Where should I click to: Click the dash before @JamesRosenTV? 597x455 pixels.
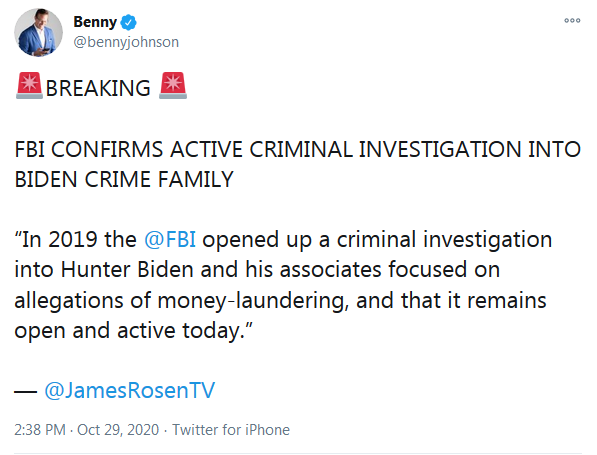(x=26, y=391)
